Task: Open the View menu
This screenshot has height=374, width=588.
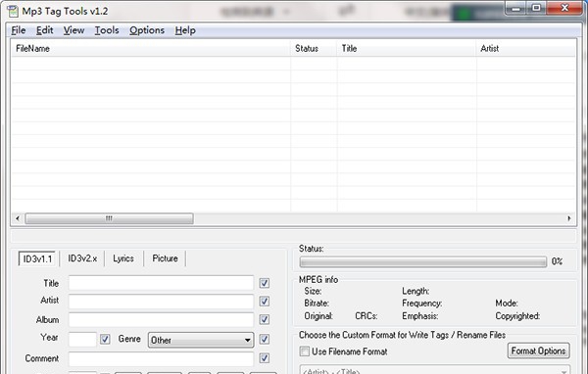Action: [x=73, y=30]
